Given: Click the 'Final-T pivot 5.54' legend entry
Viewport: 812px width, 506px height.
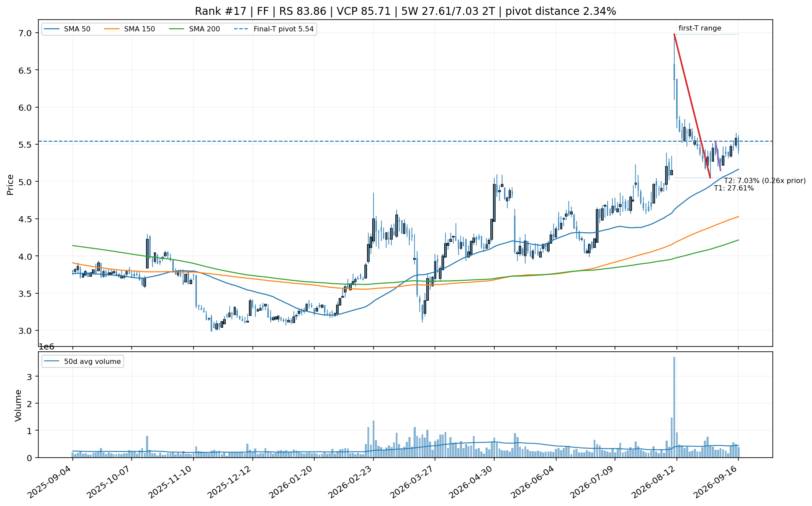Looking at the screenshot, I should pyautogui.click(x=274, y=29).
